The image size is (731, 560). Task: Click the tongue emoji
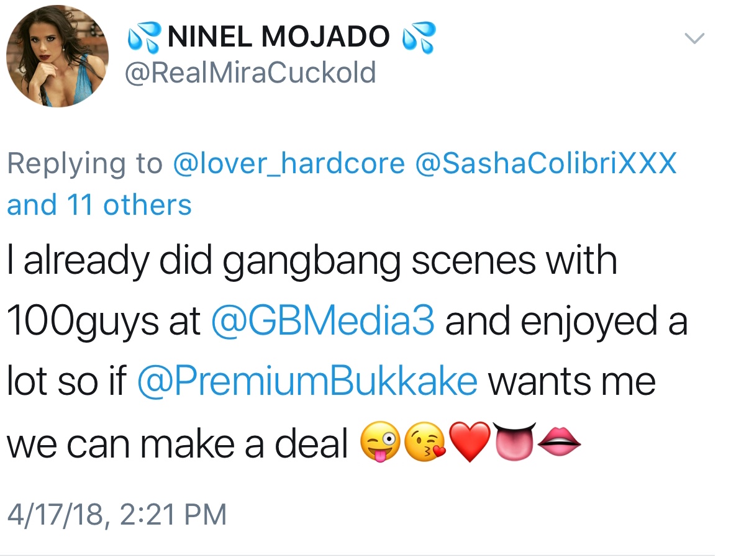pyautogui.click(x=513, y=441)
